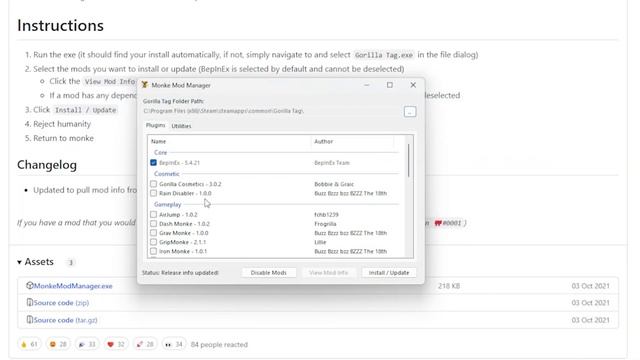Click the archive icon beside Source code (tar.gz)
The image size is (640, 360).
[29, 320]
